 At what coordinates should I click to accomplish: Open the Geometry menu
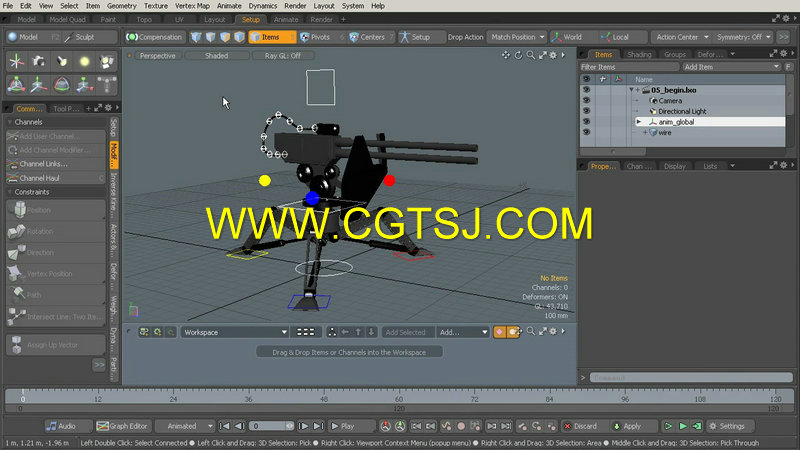(x=121, y=6)
